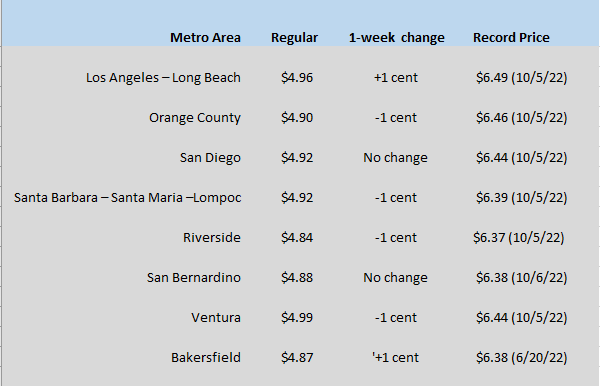Click the Orange County cell
This screenshot has height=386, width=600.
coord(195,117)
